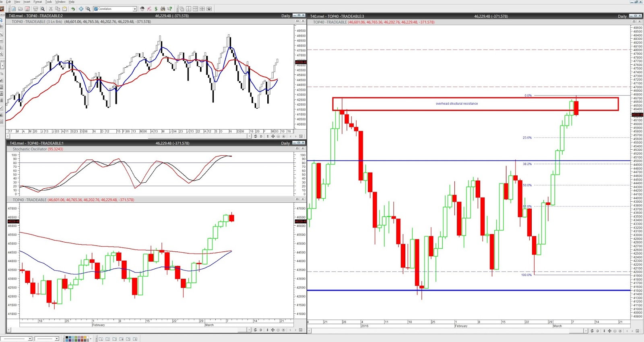
Task: Toggle the Correlation checkbox in toolbar
Action: click(x=96, y=9)
